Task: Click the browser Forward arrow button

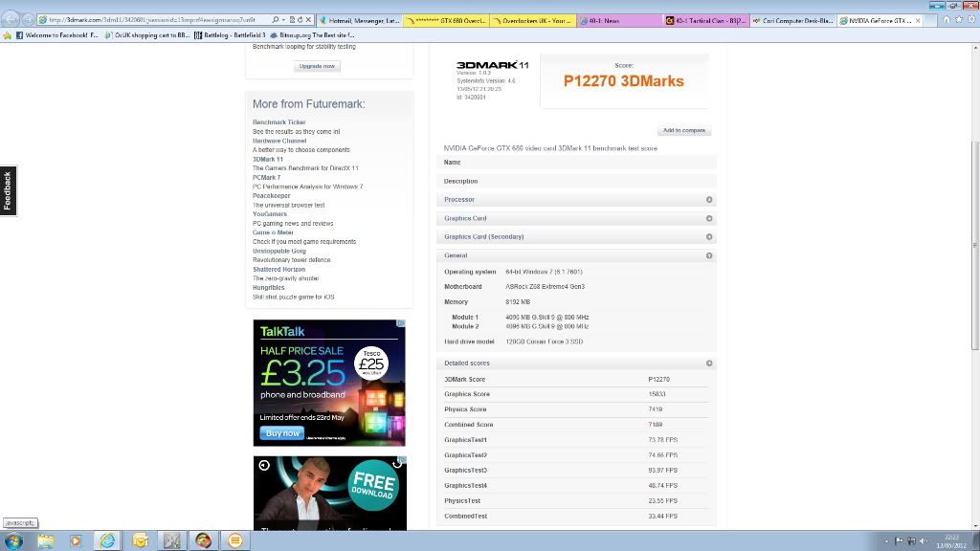Action: (x=26, y=20)
